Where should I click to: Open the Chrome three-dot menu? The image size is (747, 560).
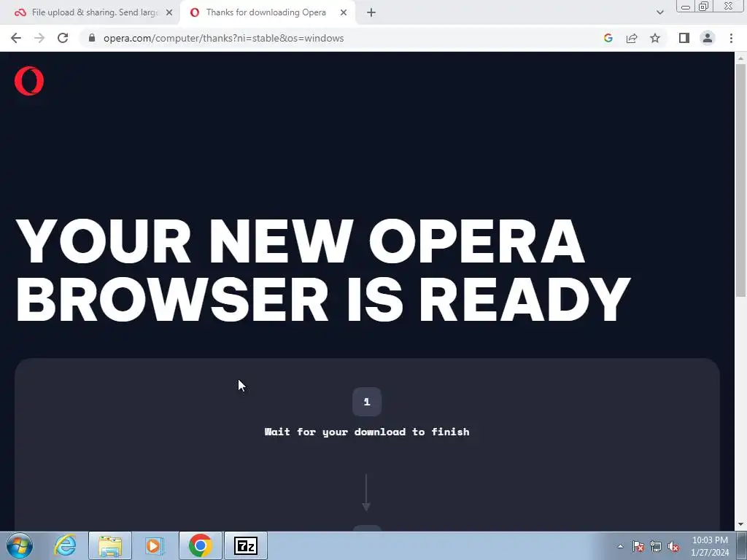(x=731, y=38)
